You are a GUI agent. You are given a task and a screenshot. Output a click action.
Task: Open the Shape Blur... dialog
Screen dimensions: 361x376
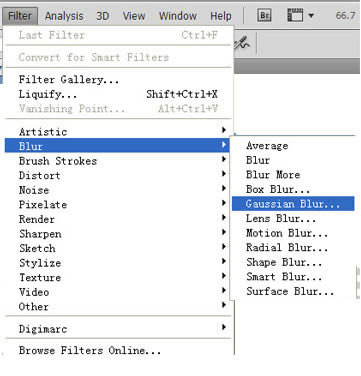coord(293,262)
